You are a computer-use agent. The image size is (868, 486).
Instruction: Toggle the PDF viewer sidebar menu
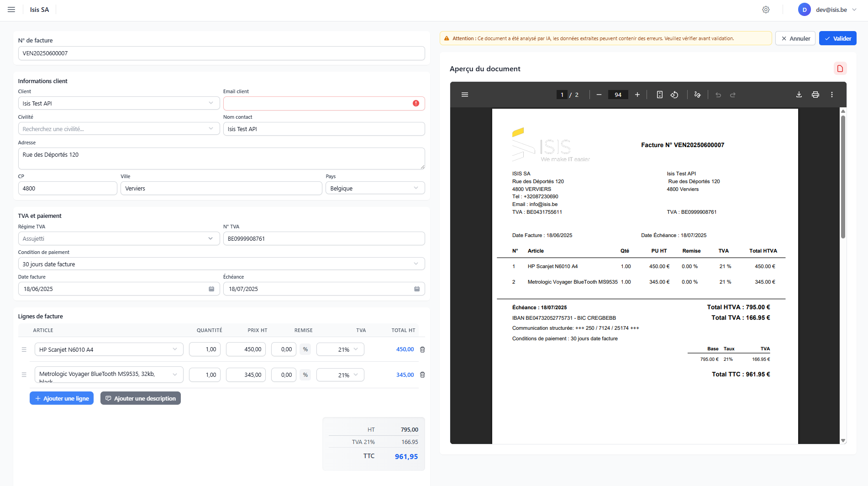(465, 95)
